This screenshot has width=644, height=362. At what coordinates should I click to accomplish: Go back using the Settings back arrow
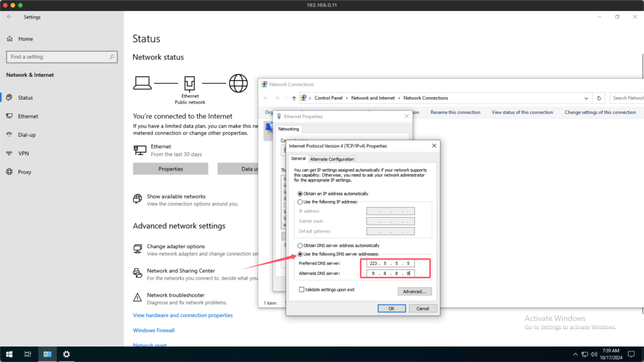[9, 17]
